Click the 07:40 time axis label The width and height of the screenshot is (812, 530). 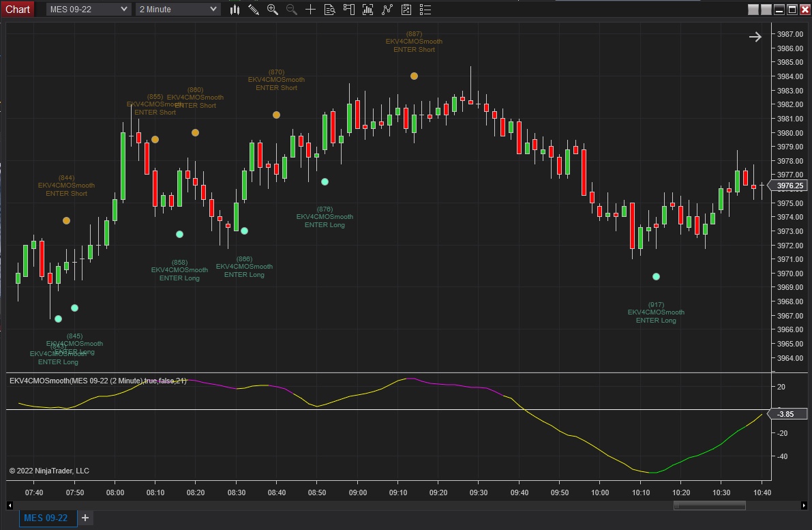[34, 492]
